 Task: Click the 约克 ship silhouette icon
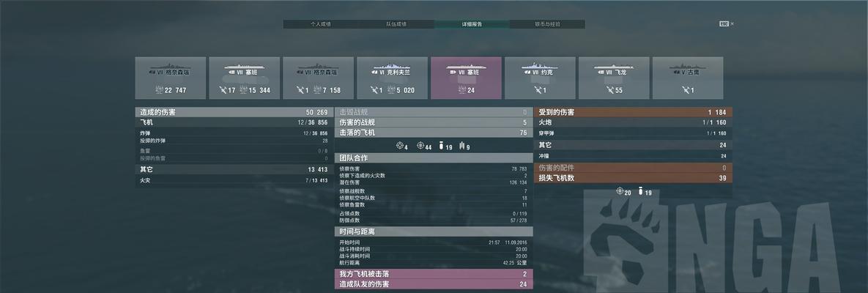coord(540,67)
